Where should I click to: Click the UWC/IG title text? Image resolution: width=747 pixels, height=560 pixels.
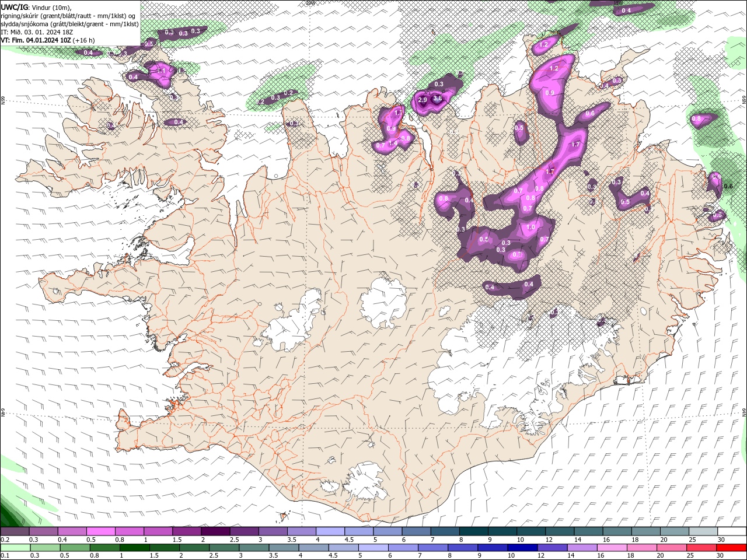pyautogui.click(x=14, y=7)
